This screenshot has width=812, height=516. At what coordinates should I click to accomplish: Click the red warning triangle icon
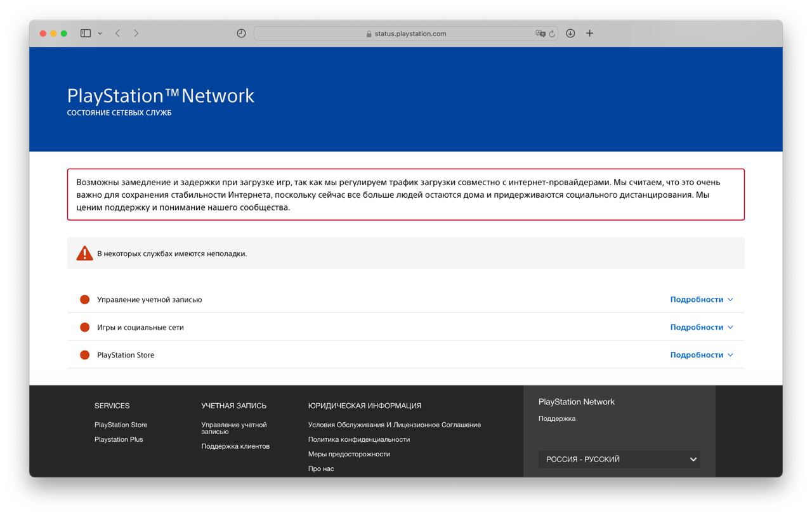84,253
